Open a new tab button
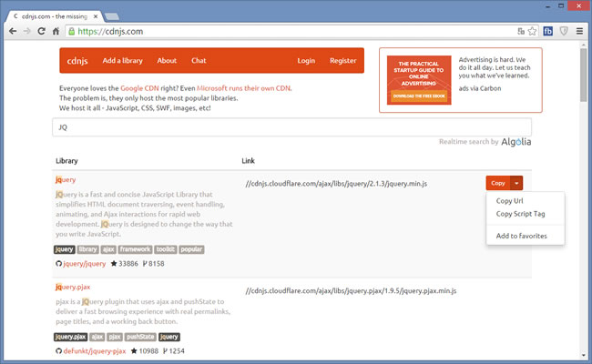592x364 pixels. (112, 16)
